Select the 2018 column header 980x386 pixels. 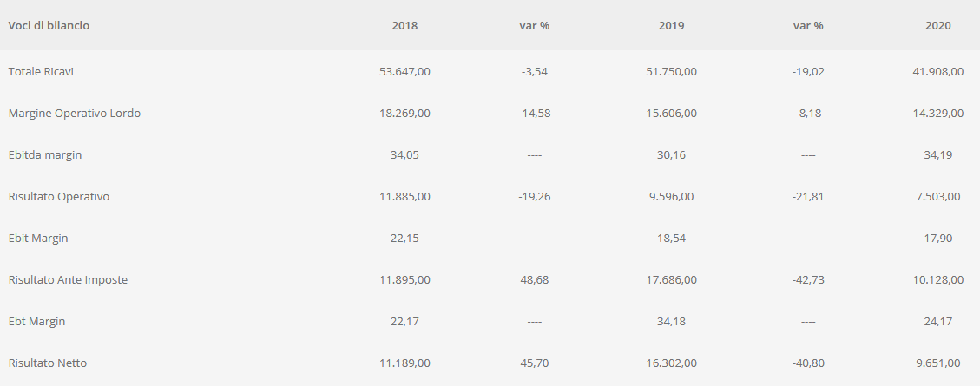click(x=404, y=26)
